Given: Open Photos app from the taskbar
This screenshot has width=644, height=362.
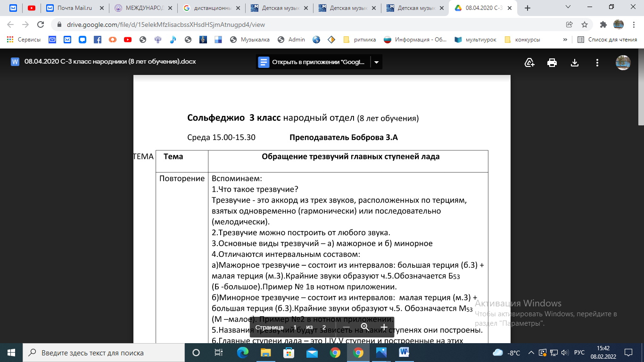Looking at the screenshot, I should point(381,352).
